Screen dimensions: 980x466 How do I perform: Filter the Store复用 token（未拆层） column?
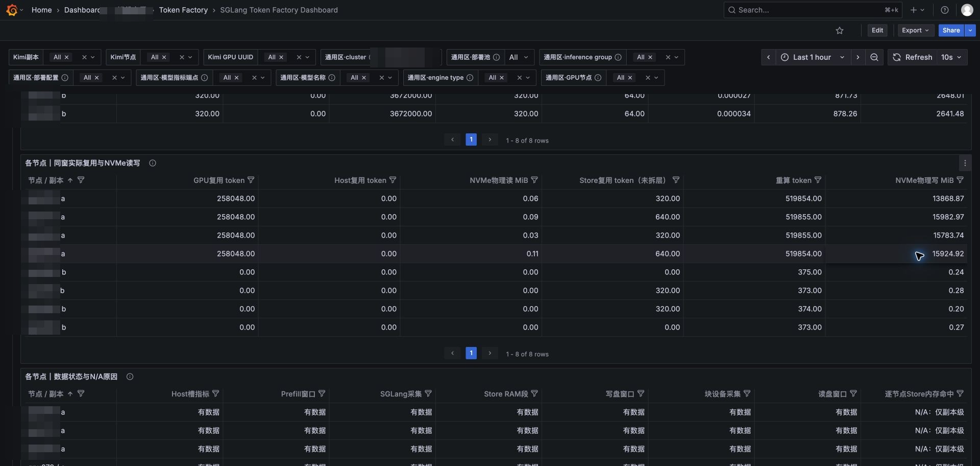coord(676,180)
